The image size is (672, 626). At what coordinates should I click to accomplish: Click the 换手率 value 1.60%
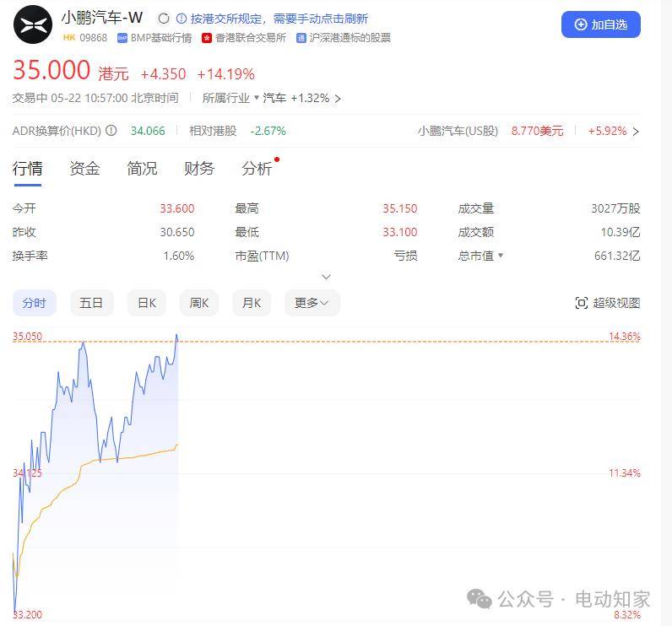point(179,256)
